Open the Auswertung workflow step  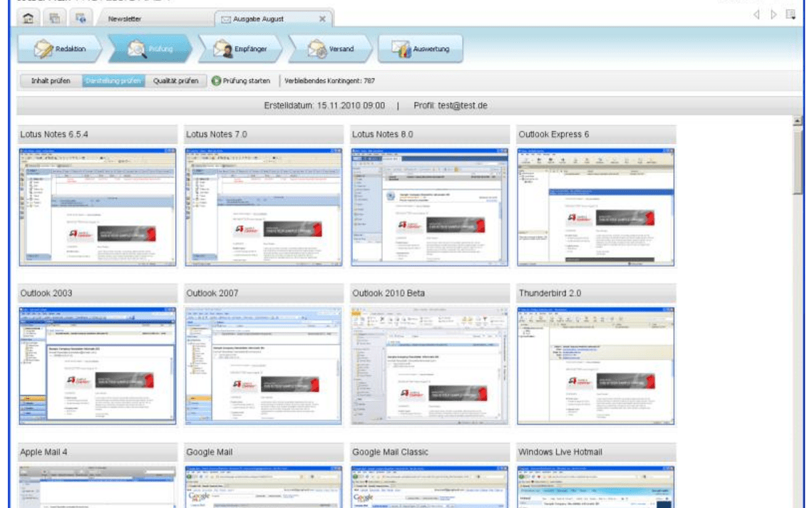(421, 48)
